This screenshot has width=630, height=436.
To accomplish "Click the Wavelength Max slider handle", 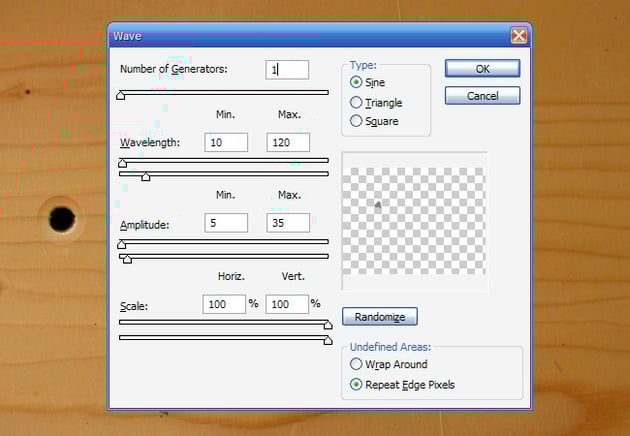I will [x=146, y=177].
